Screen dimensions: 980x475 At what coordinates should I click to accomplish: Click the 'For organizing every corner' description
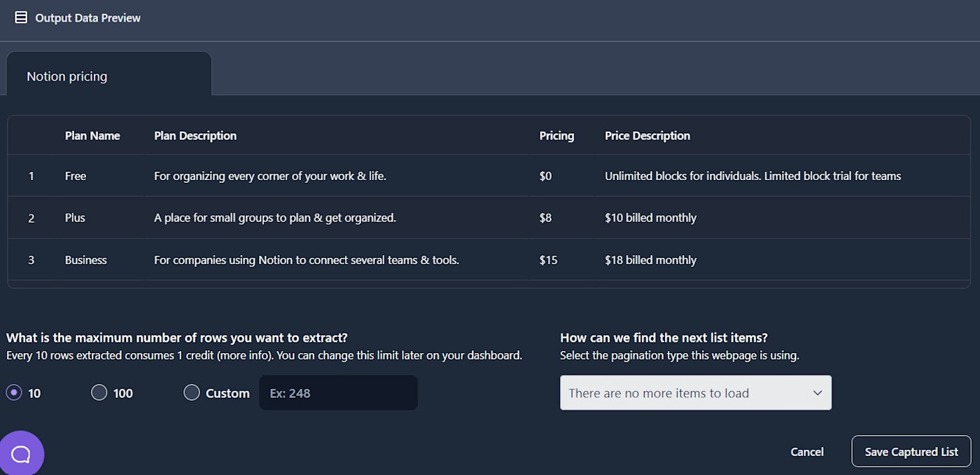point(270,176)
